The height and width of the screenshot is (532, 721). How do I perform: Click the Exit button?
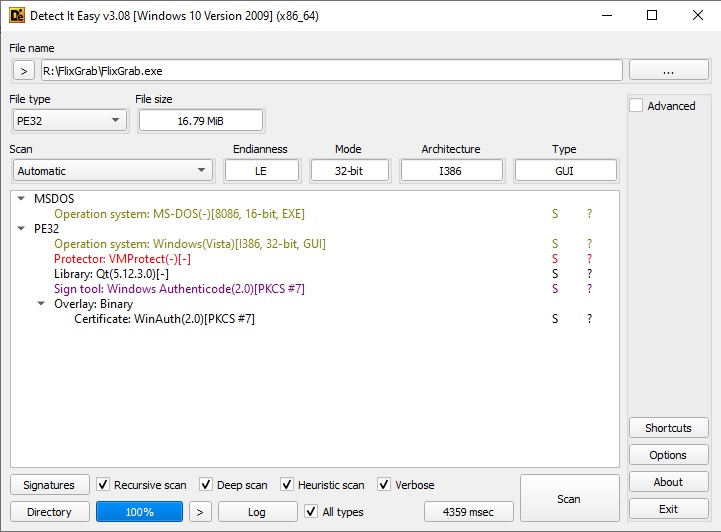click(669, 509)
